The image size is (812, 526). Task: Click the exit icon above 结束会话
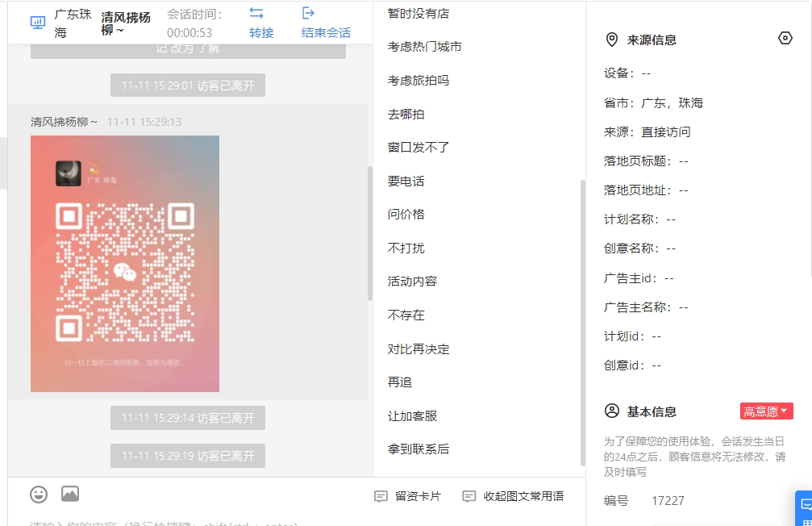(x=308, y=13)
